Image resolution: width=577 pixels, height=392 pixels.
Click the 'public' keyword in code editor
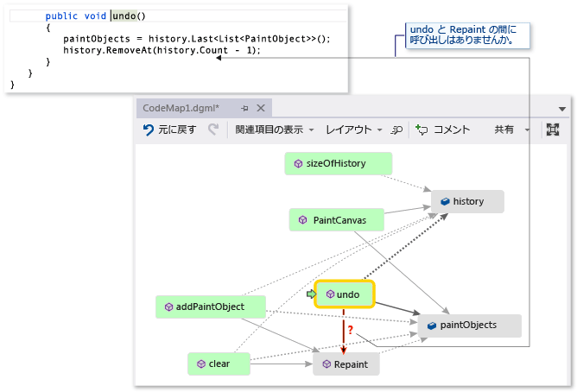pos(61,16)
